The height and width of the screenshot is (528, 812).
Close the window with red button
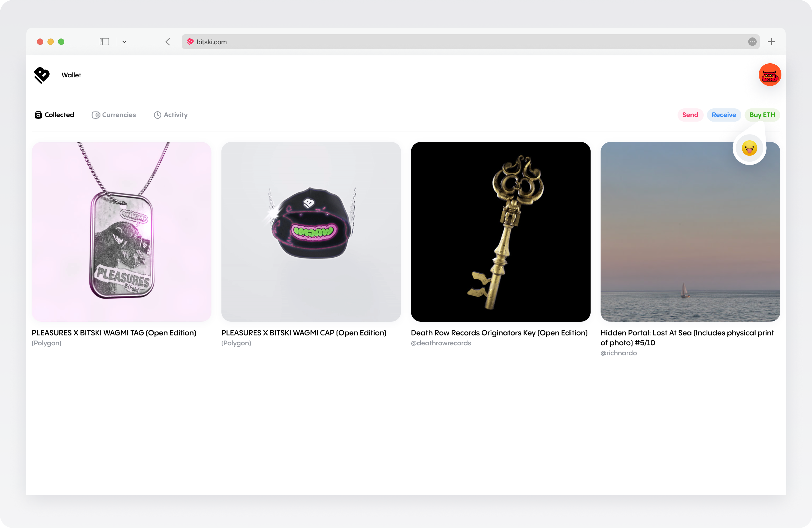click(40, 42)
